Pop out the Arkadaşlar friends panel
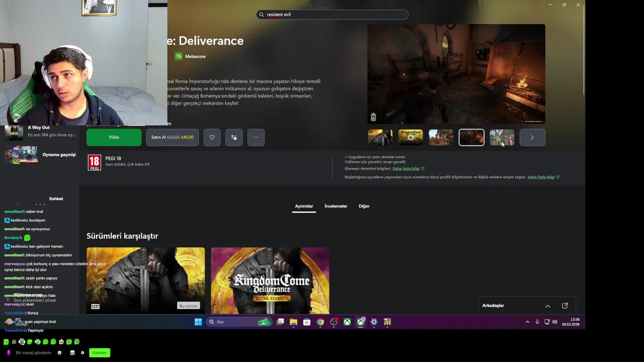644x362 pixels. tap(565, 306)
